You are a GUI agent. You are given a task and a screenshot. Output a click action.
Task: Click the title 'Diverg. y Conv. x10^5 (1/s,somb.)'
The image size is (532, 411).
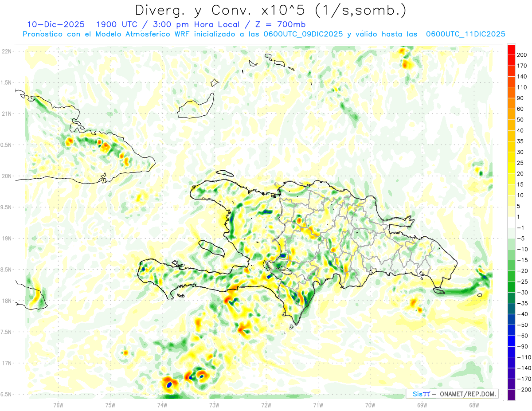coord(270,10)
